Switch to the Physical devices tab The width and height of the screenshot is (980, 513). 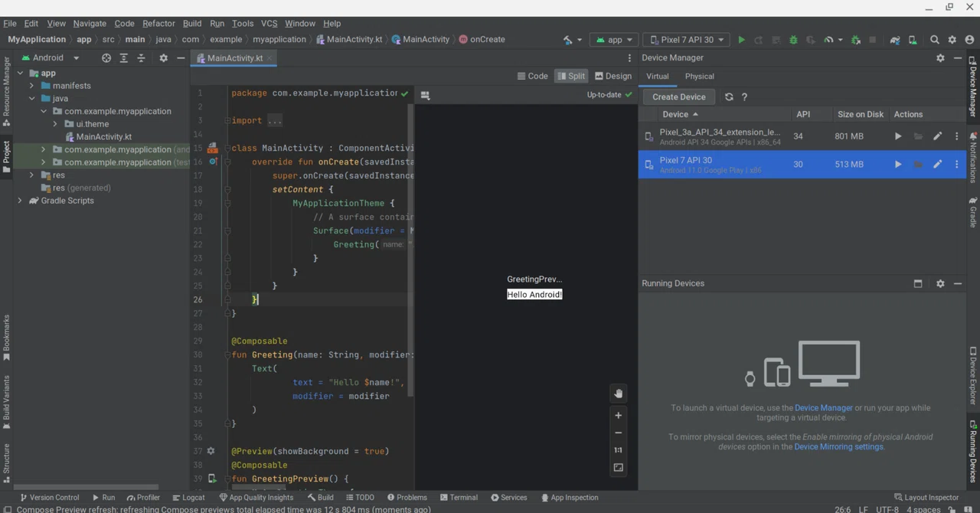pyautogui.click(x=699, y=76)
